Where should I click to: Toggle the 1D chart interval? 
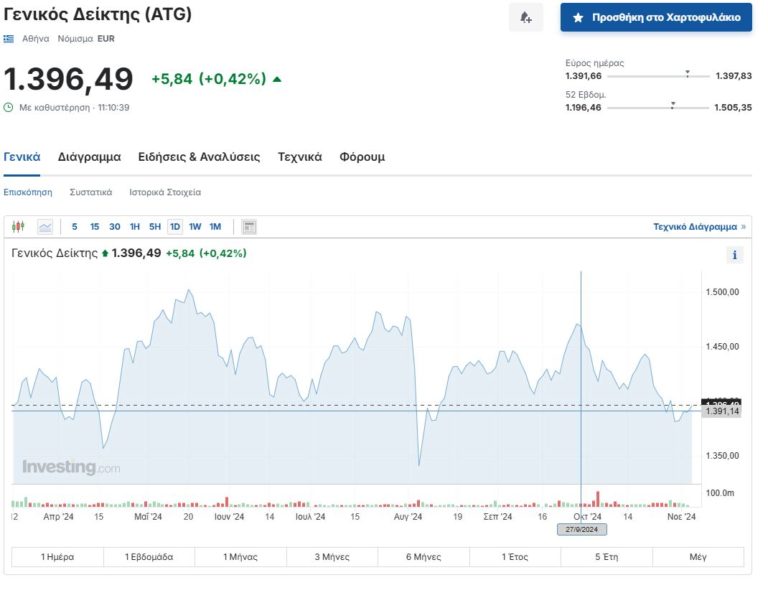[174, 227]
